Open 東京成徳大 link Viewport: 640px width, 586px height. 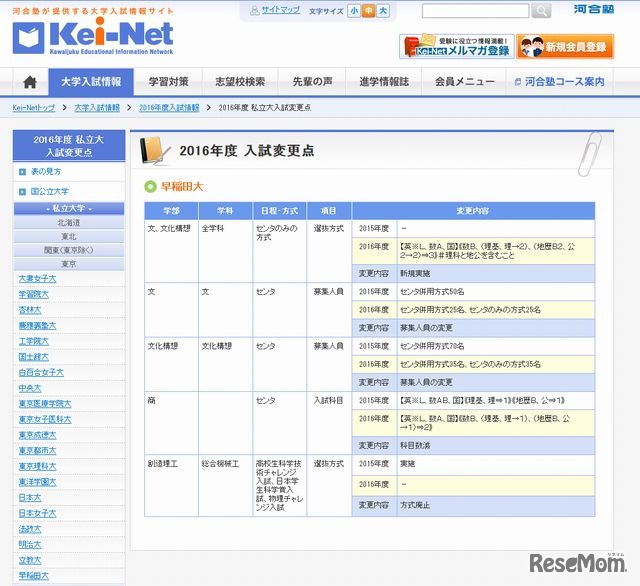(37, 435)
